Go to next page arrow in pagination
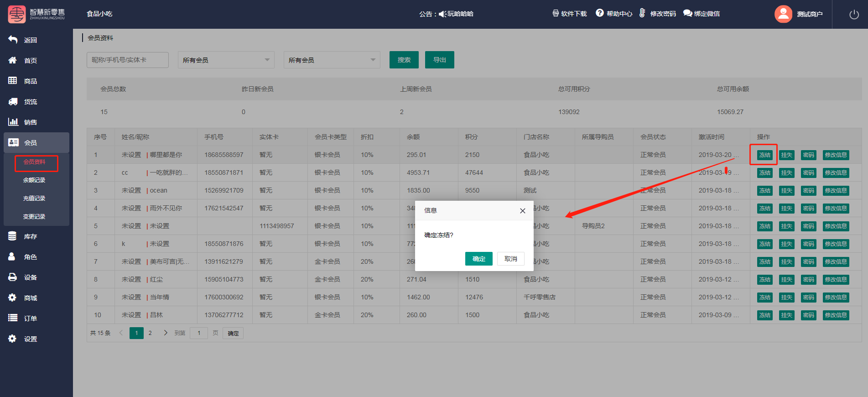The image size is (868, 397). (x=165, y=333)
